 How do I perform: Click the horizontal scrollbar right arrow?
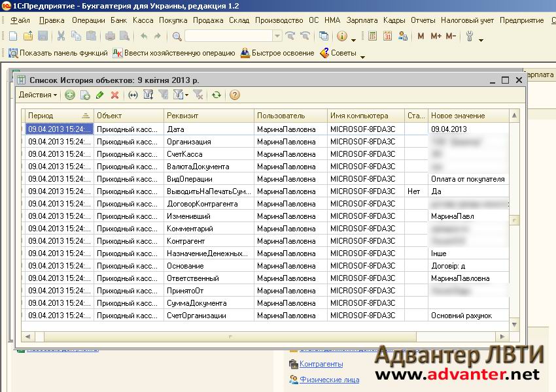[502, 336]
